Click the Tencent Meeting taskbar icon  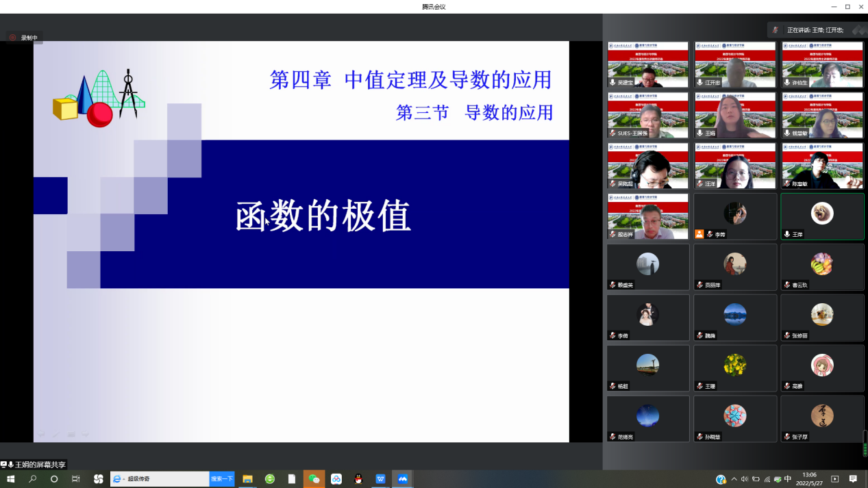click(403, 479)
